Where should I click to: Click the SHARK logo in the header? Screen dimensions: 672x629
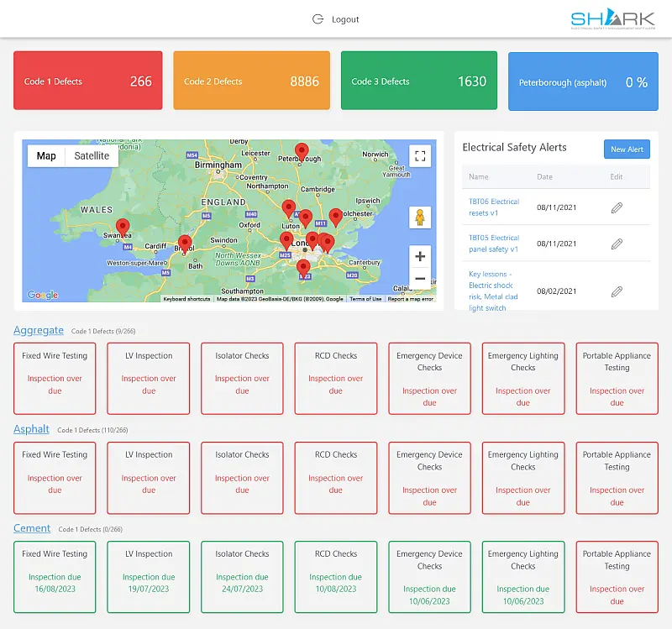click(x=612, y=18)
